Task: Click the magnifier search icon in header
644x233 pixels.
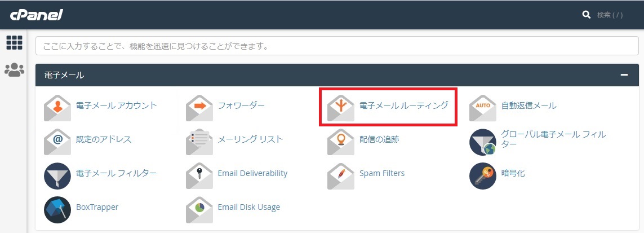Action: click(x=586, y=15)
